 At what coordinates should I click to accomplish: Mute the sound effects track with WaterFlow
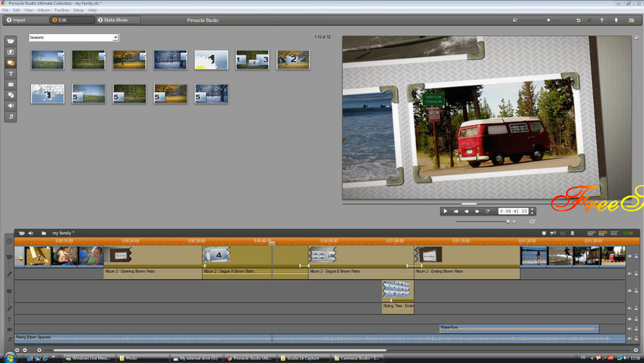pyautogui.click(x=629, y=328)
